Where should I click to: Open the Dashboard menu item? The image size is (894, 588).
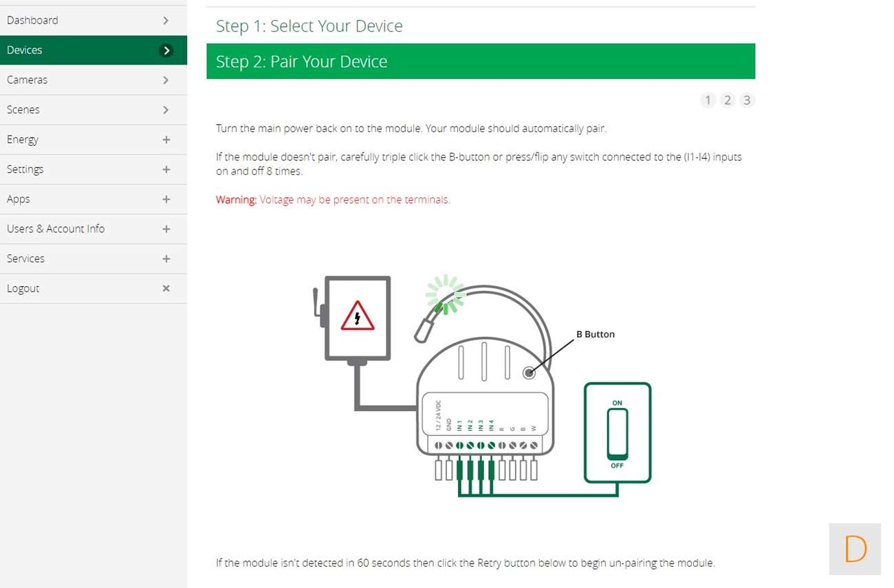click(32, 21)
